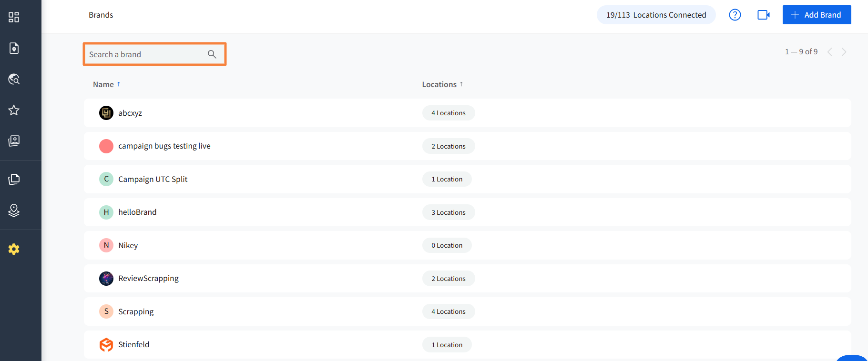Open the contact card icon in sidebar

[x=14, y=141]
